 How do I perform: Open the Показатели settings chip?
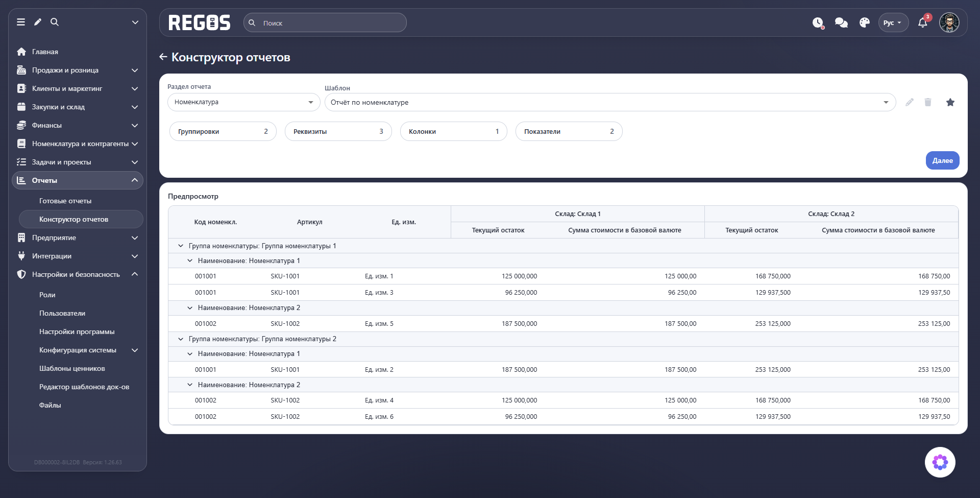[569, 131]
